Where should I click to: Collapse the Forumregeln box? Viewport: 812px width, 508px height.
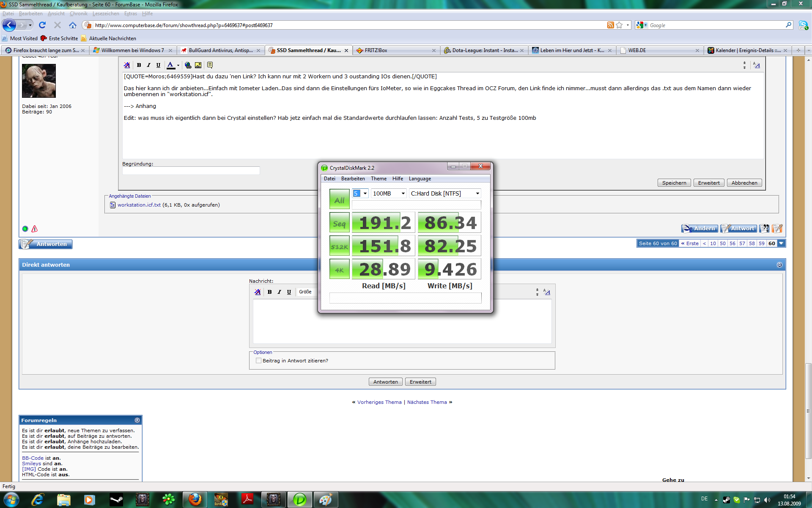(x=137, y=420)
